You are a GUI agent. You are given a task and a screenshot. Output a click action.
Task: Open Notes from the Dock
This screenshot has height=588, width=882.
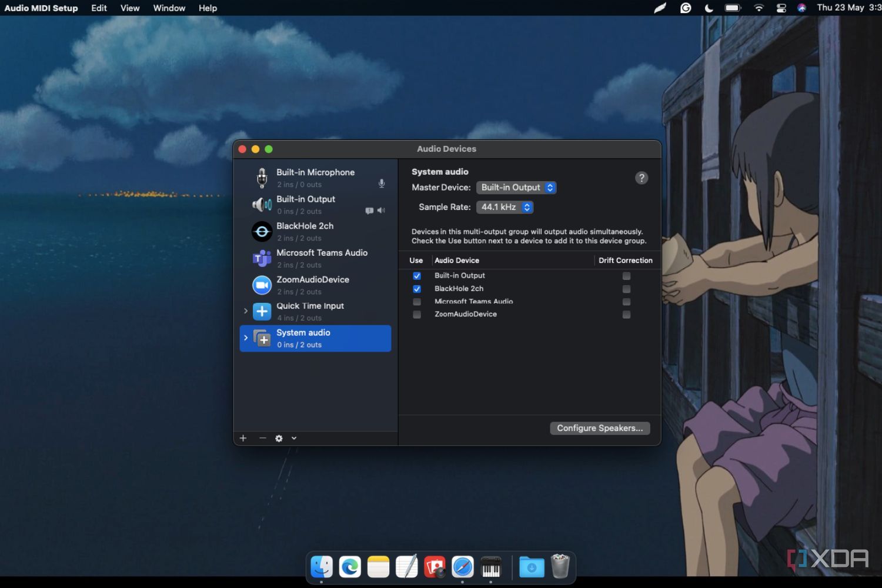click(x=378, y=567)
